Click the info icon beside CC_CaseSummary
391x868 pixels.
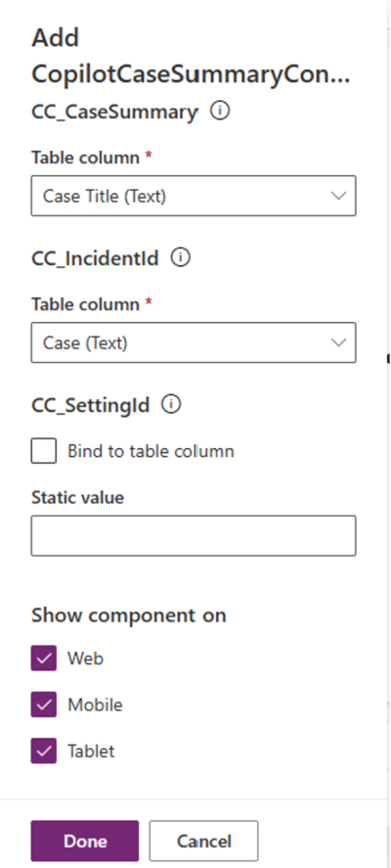tap(220, 112)
